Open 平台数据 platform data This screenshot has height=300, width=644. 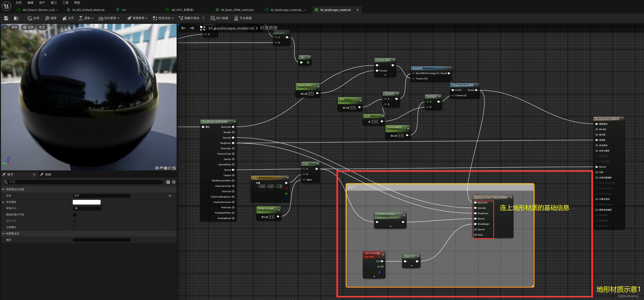[243, 18]
